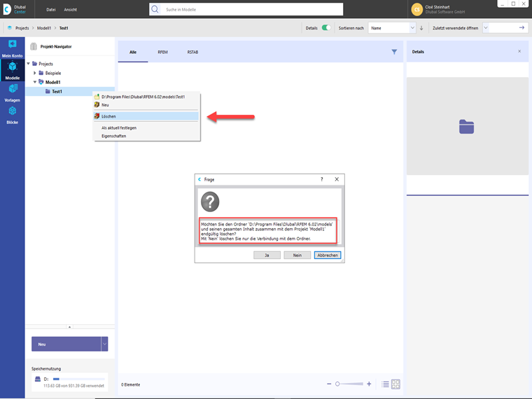The image size is (532, 399).
Task: Switch to grid thumbnail view
Action: [x=395, y=384]
